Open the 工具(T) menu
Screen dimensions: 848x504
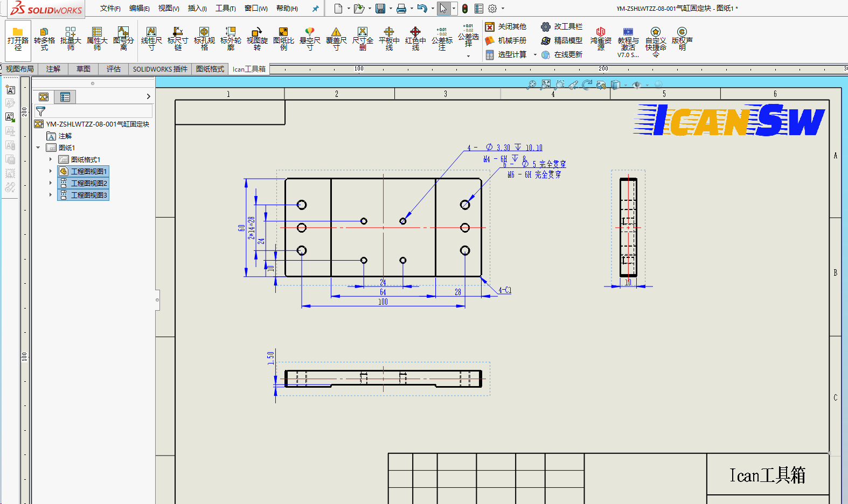click(225, 9)
